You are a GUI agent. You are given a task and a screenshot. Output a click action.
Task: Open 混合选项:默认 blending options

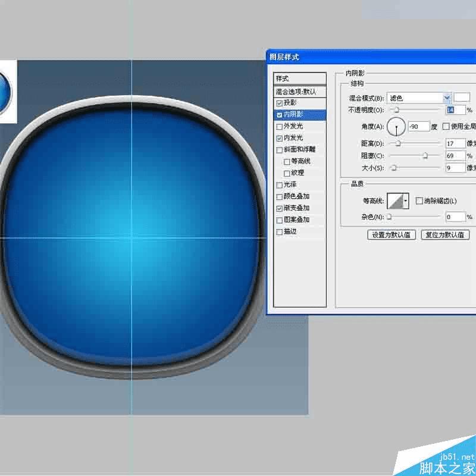click(295, 92)
